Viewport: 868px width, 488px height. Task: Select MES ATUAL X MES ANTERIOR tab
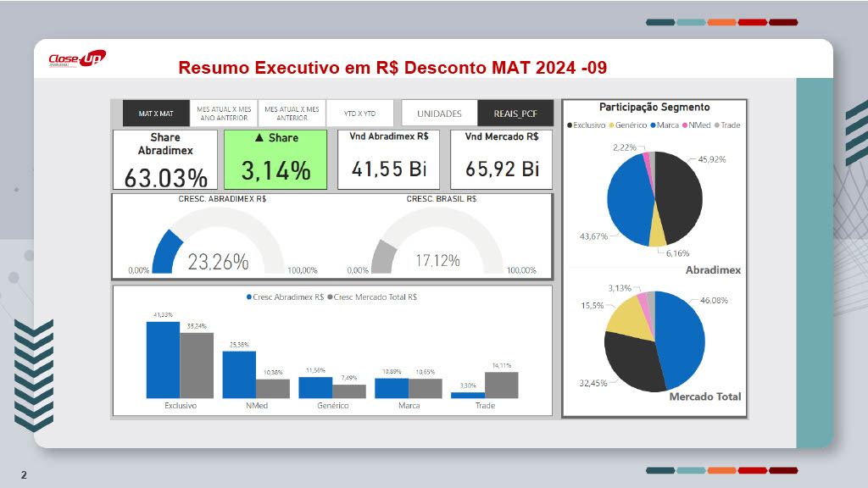point(292,114)
